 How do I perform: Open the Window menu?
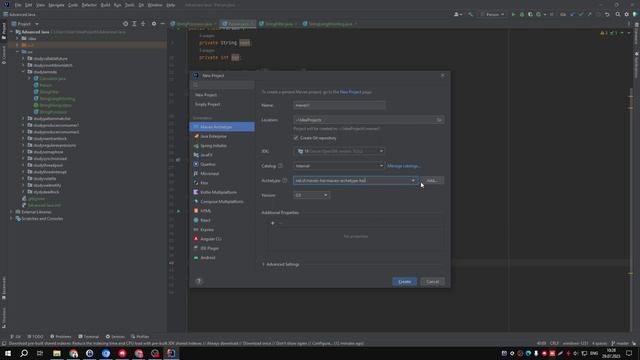155,5
